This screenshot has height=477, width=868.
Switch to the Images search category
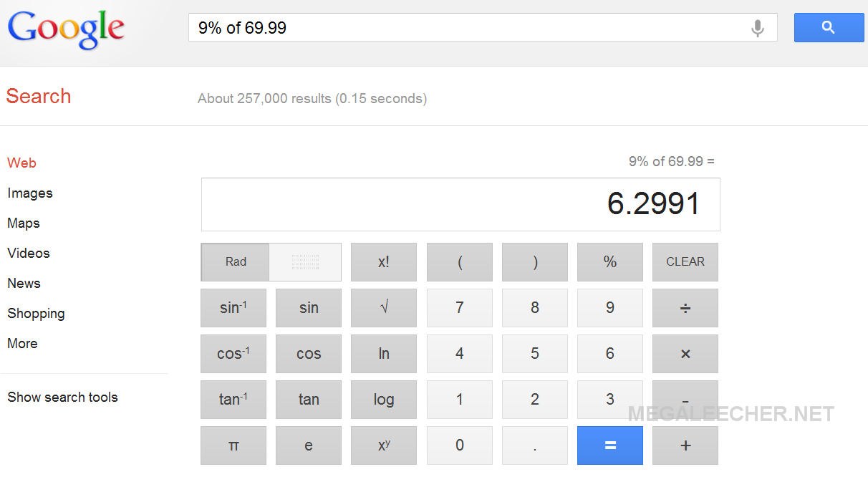tap(30, 193)
